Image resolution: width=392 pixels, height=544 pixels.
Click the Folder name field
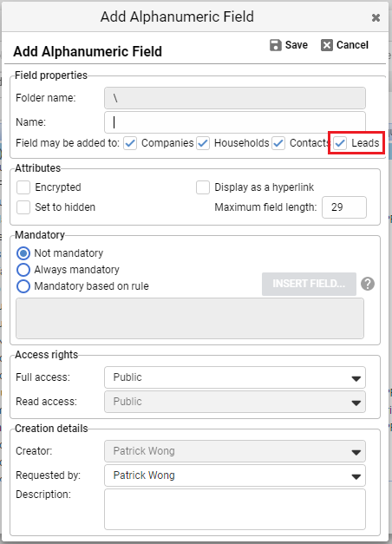click(235, 98)
